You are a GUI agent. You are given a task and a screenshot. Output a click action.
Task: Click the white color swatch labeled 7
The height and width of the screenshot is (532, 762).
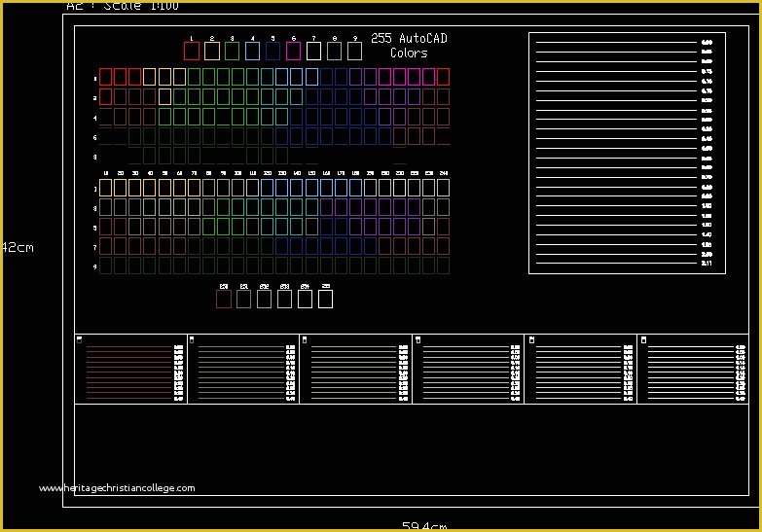(313, 51)
